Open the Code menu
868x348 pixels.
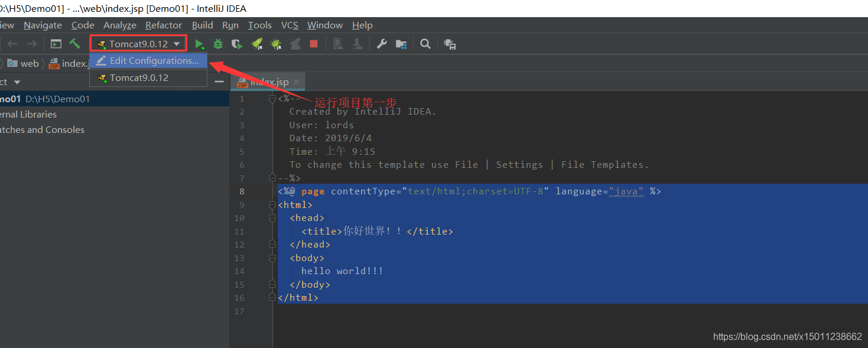[83, 25]
